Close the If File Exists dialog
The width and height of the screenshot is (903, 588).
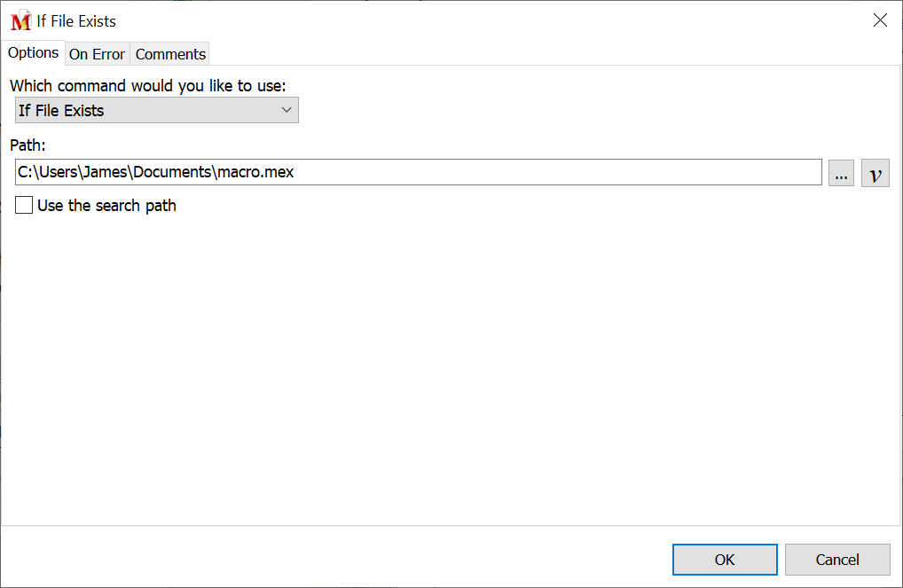pos(880,20)
